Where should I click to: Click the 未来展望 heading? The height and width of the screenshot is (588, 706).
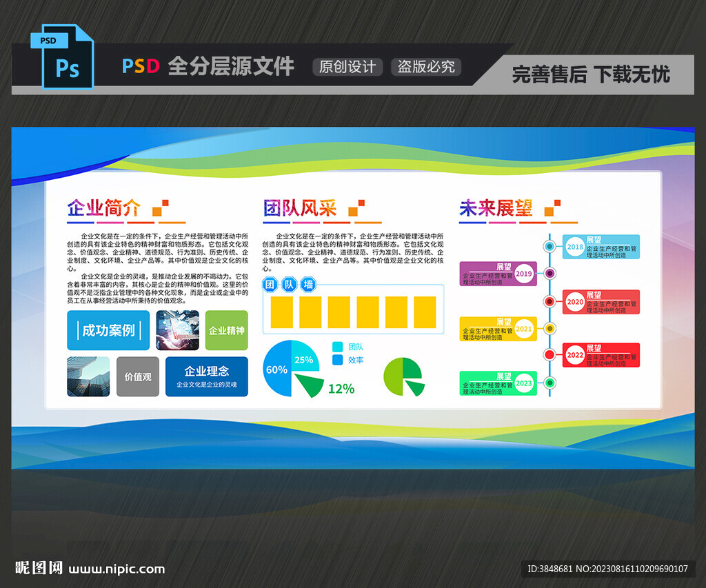point(496,208)
